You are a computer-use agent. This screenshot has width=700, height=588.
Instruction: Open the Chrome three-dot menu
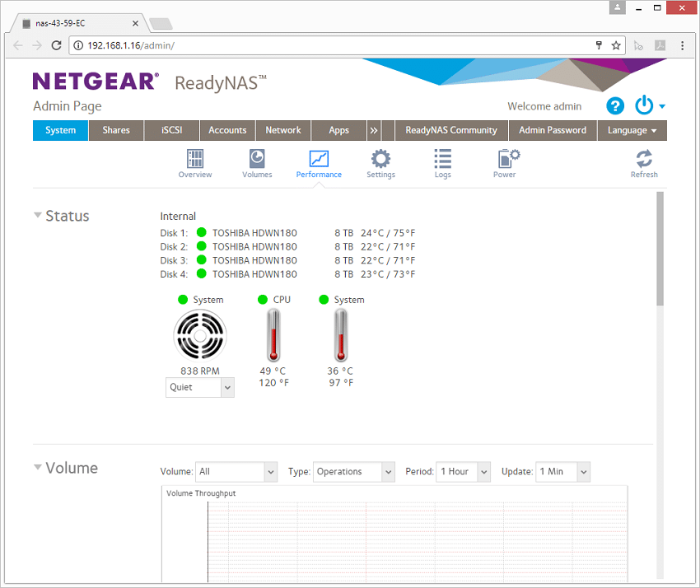coord(682,45)
